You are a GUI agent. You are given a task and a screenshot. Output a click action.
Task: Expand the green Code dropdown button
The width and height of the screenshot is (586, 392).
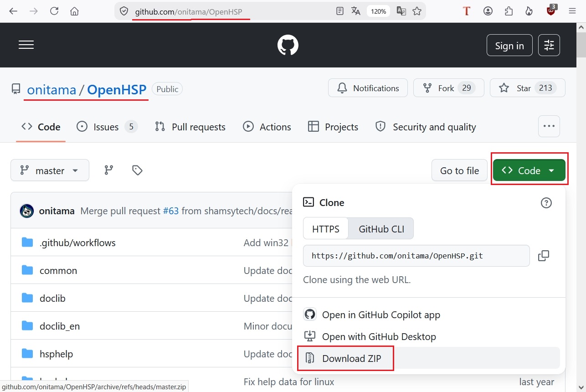point(529,170)
